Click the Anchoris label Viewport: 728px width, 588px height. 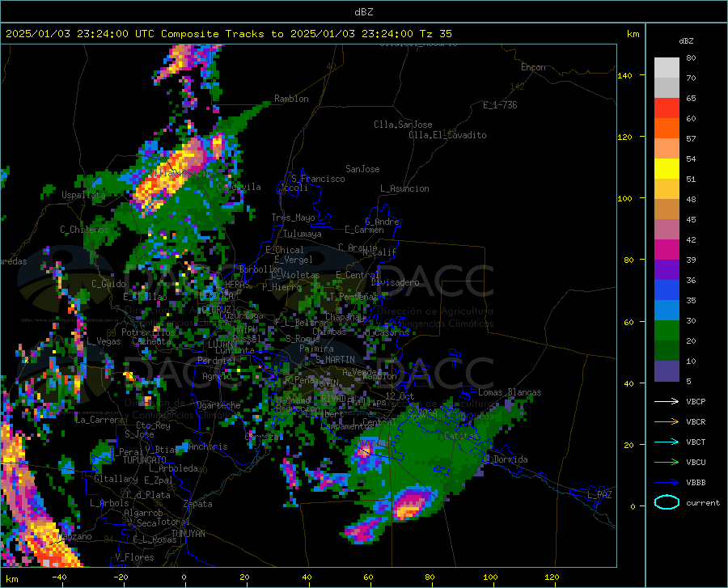point(208,447)
